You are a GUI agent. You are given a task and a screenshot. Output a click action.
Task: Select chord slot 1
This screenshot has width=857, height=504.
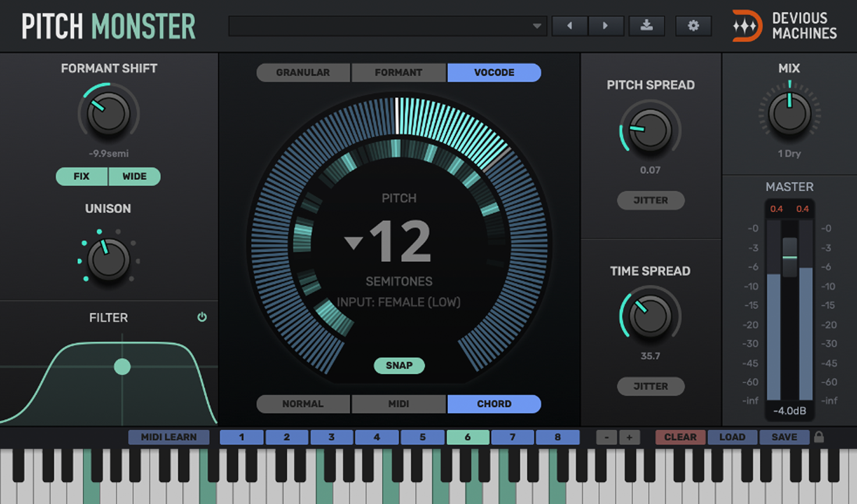tap(242, 437)
